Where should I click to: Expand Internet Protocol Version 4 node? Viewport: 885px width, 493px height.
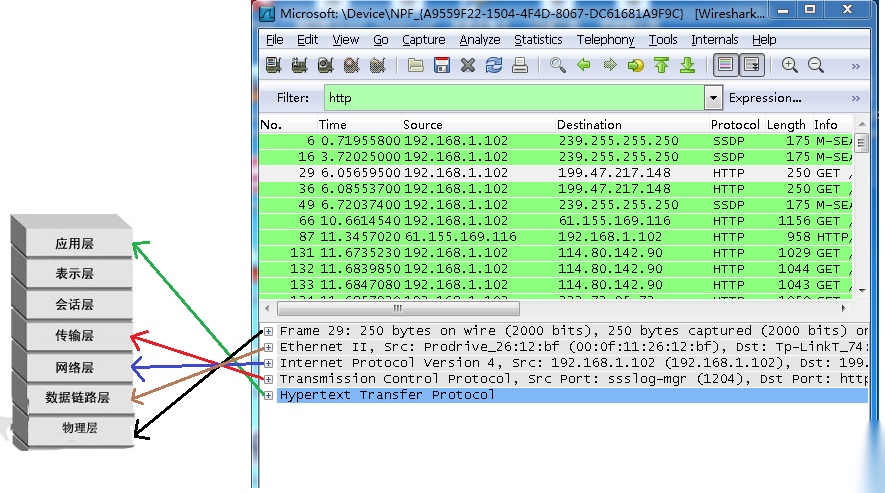coord(269,363)
